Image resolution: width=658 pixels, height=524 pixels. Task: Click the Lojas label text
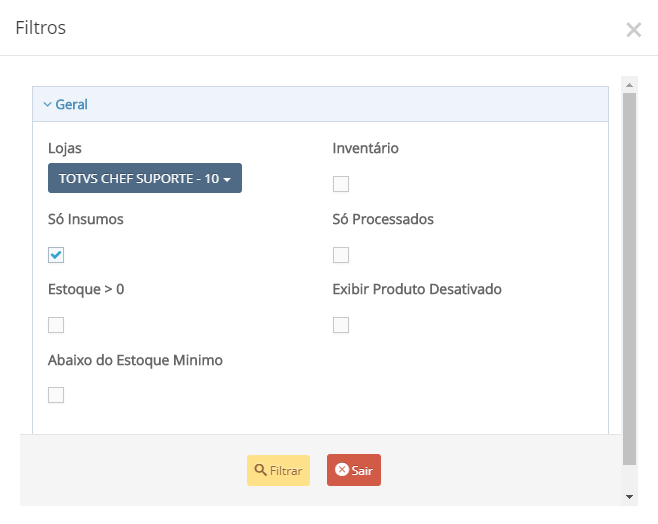point(65,148)
